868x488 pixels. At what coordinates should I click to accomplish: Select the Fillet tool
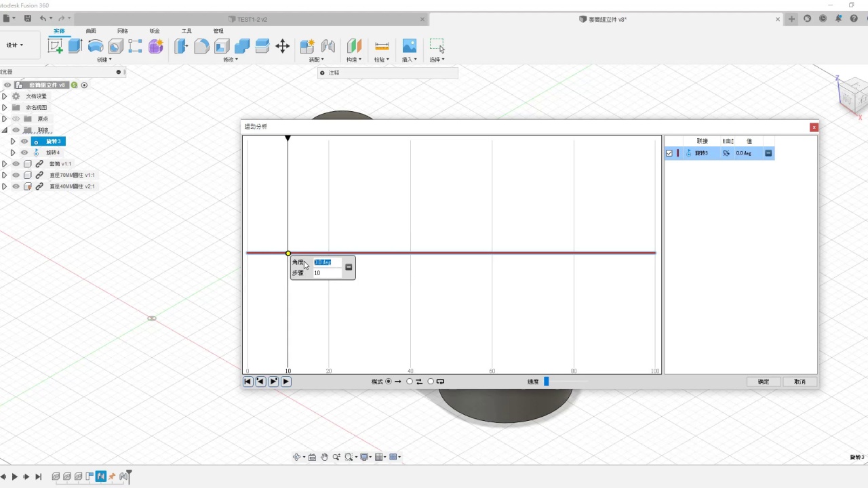[x=201, y=46]
